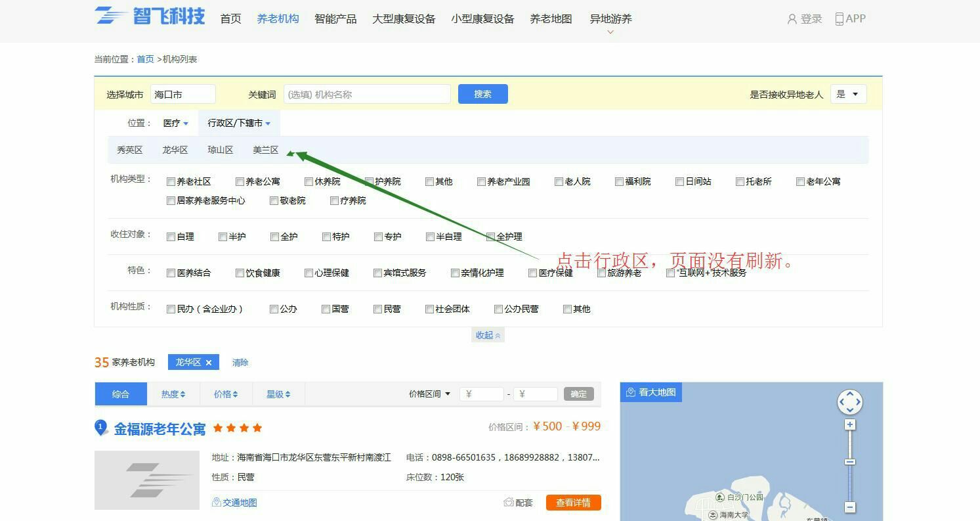Click the orange 查看详情 button

click(x=573, y=503)
